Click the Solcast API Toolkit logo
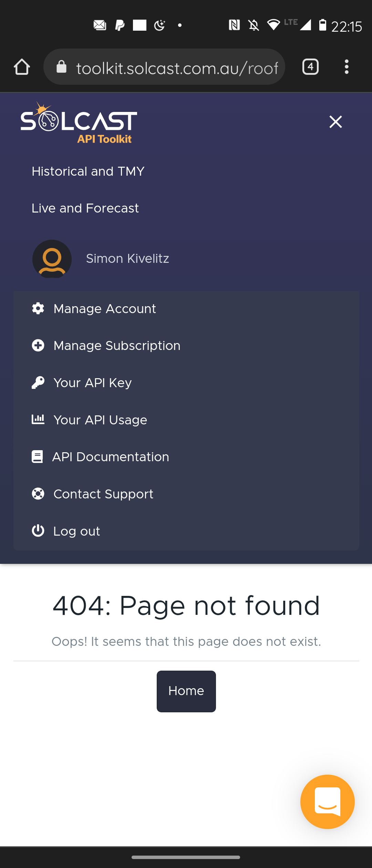This screenshot has height=868, width=372. point(79,123)
